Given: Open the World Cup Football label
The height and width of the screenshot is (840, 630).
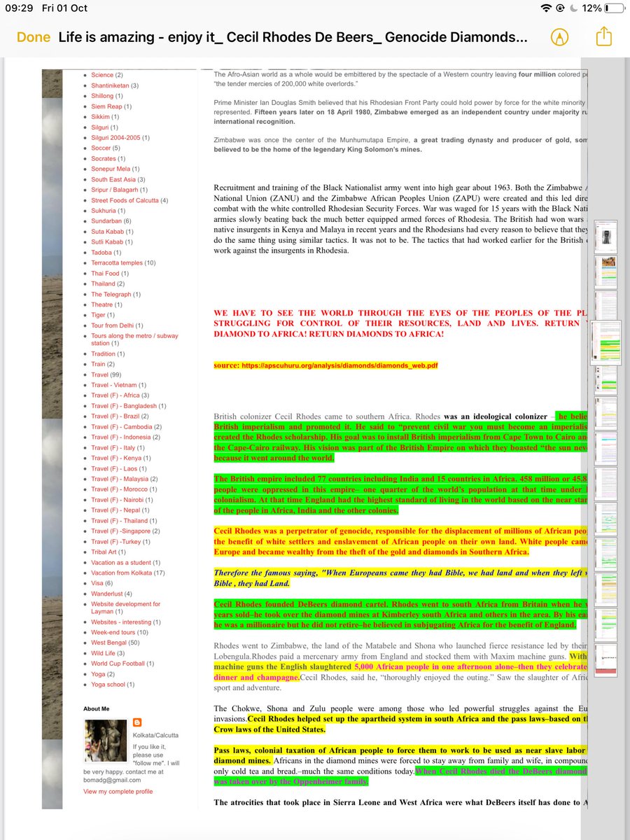Looking at the screenshot, I should [118, 664].
